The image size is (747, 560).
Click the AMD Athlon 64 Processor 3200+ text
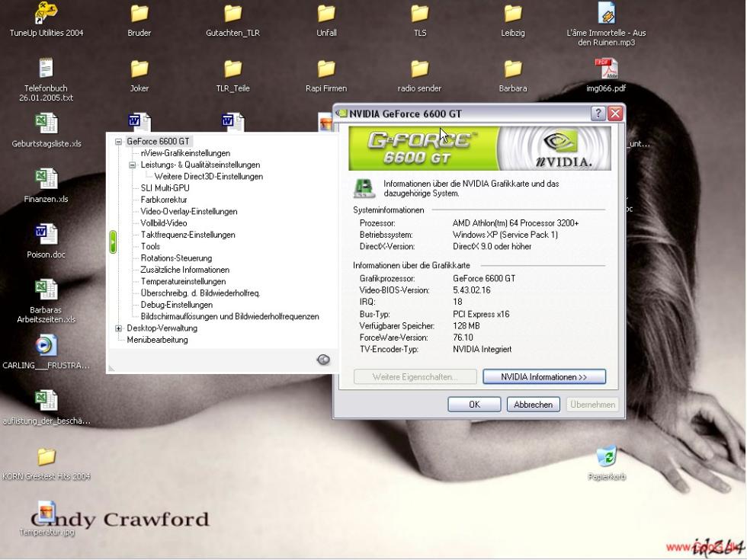click(x=515, y=223)
